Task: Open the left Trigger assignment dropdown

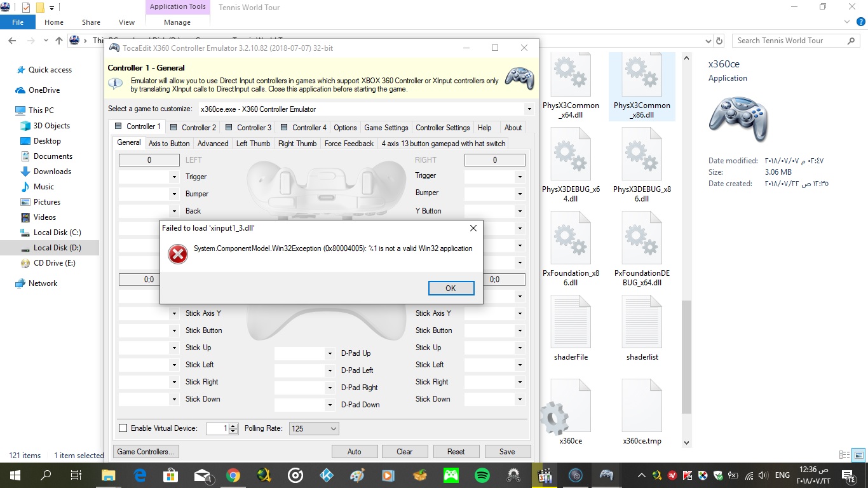Action: pos(175,177)
